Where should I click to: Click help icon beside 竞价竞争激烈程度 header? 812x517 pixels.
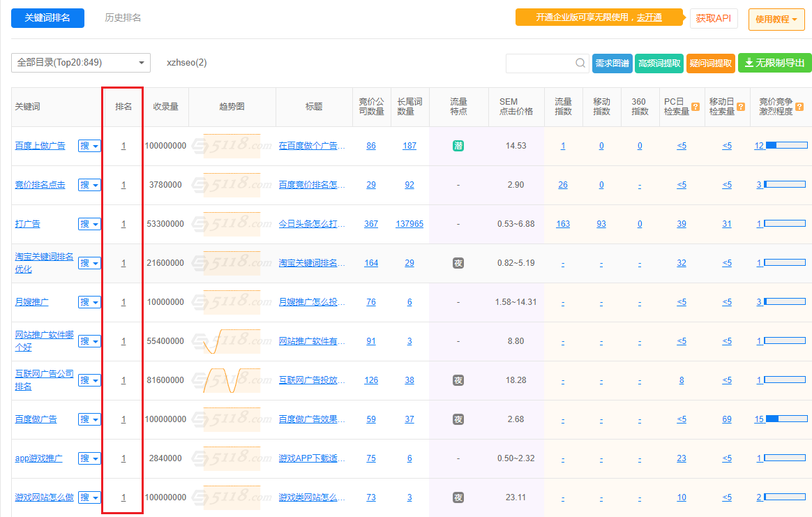coord(799,107)
